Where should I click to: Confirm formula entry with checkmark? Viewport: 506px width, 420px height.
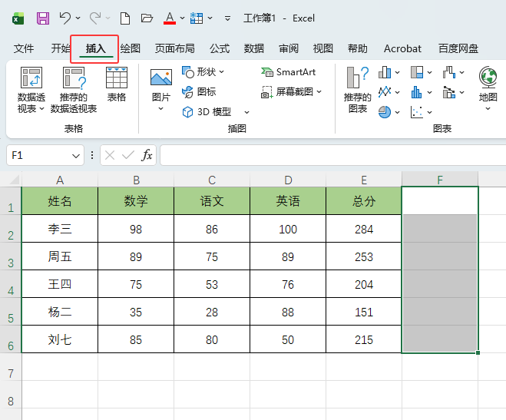point(128,155)
